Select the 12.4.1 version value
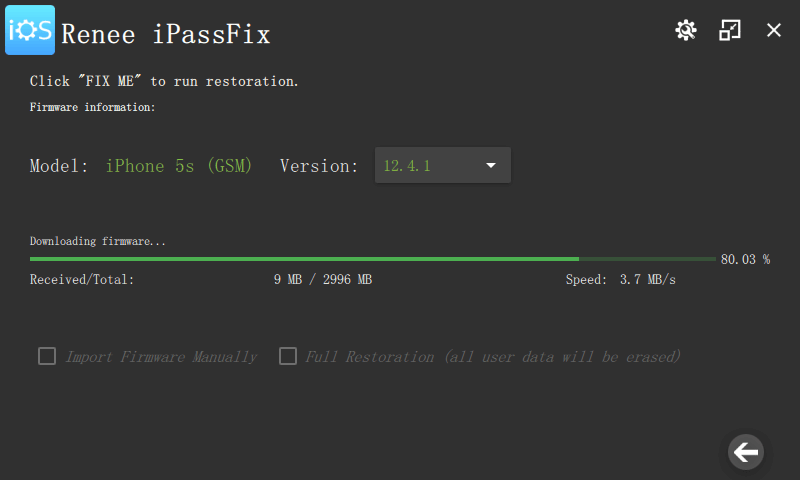Screen dimensions: 800x480 407,166
